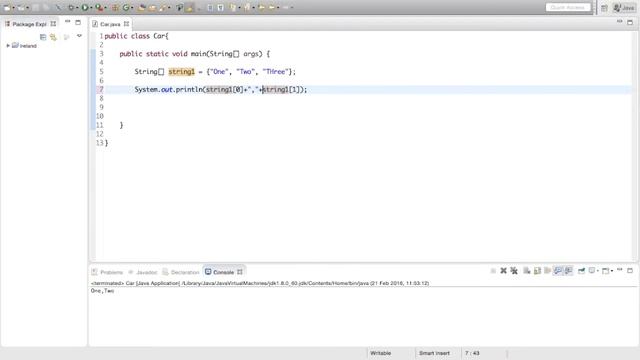640x360 pixels.
Task: Maximize the editor area
Action: pyautogui.click(x=630, y=22)
